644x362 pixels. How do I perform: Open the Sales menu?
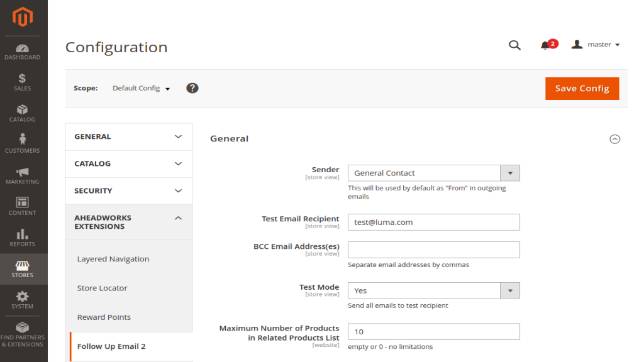pos(23,82)
